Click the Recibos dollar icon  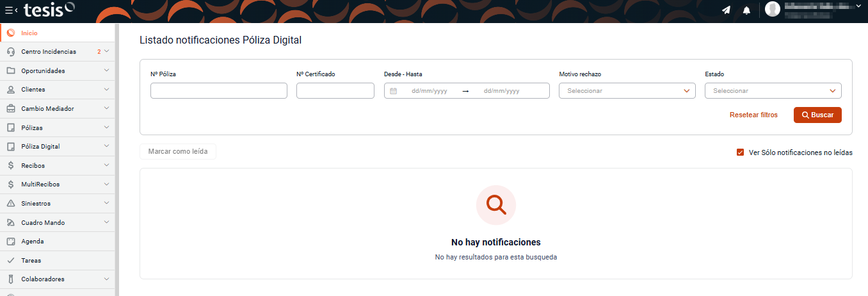tap(11, 166)
